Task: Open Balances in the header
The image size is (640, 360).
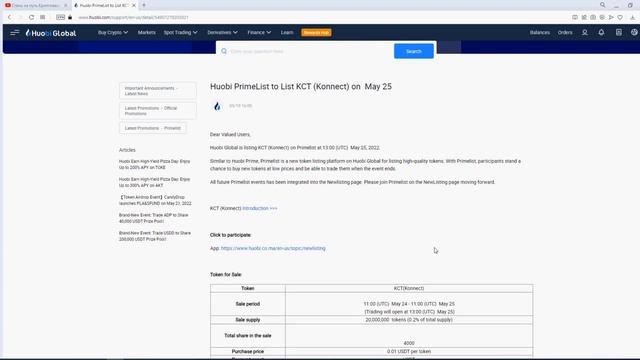Action: [540, 32]
